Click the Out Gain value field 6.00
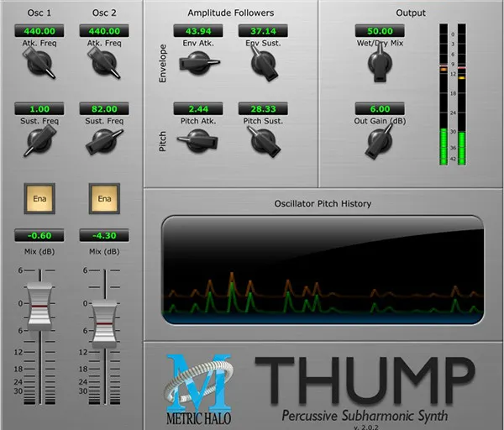This screenshot has width=504, height=430. (x=380, y=109)
